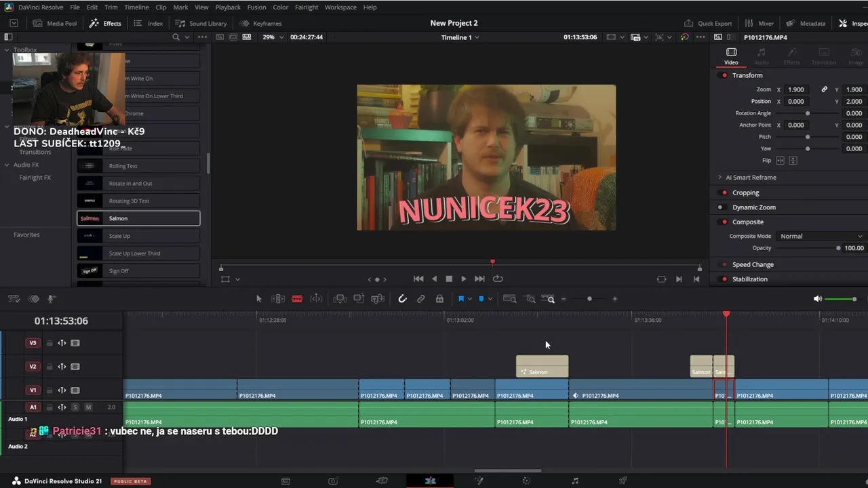Toggle Loop playback button

tap(498, 279)
